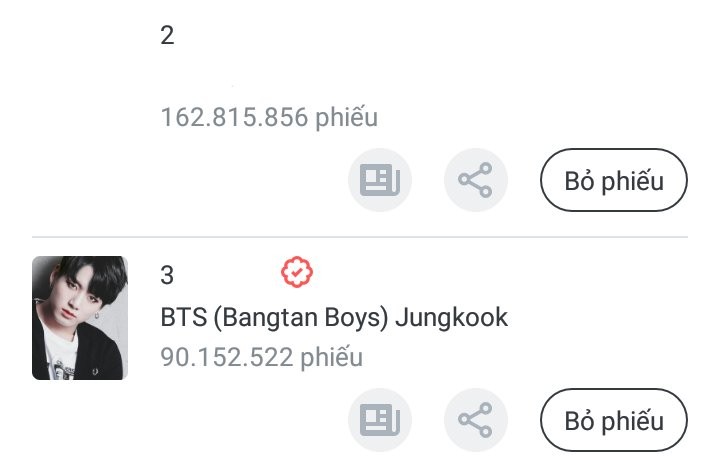Image resolution: width=720 pixels, height=470 pixels.
Task: View articles via newspaper icon under 162.815.856 phiếu
Action: tap(380, 180)
